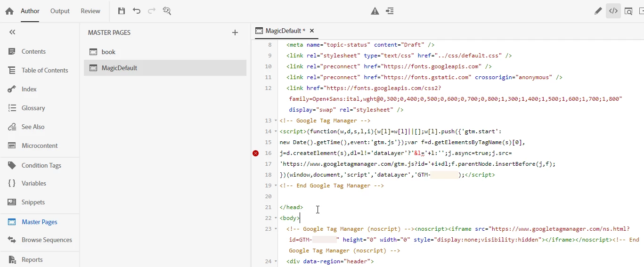Image resolution: width=644 pixels, height=267 pixels.
Task: Open Find and Replace tool
Action: click(x=167, y=11)
